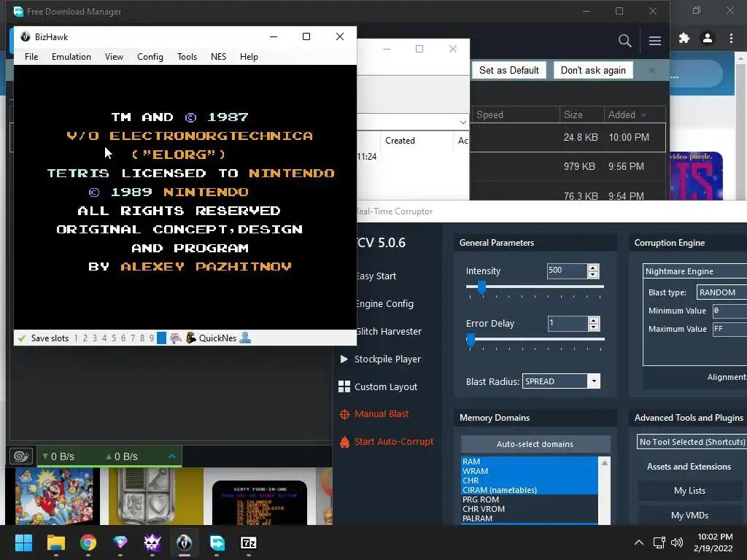Select save slot 5 in BizHawk
The image size is (747, 560).
[x=114, y=338]
